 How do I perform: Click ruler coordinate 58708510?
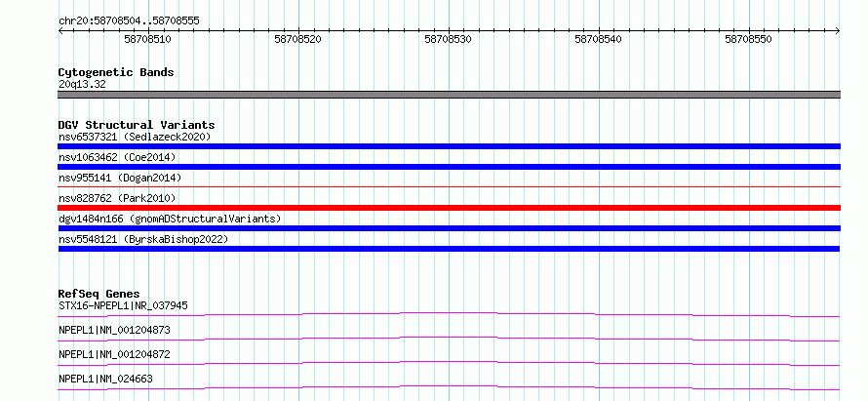[148, 39]
